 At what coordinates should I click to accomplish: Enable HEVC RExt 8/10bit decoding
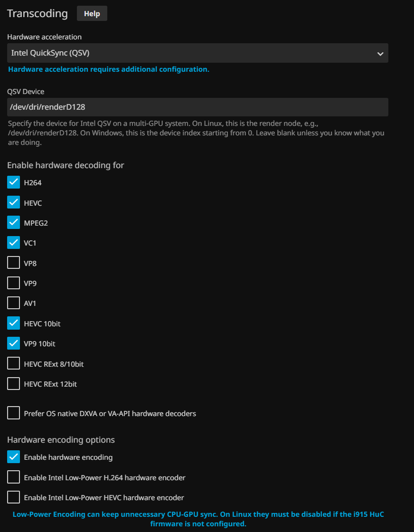pyautogui.click(x=14, y=364)
